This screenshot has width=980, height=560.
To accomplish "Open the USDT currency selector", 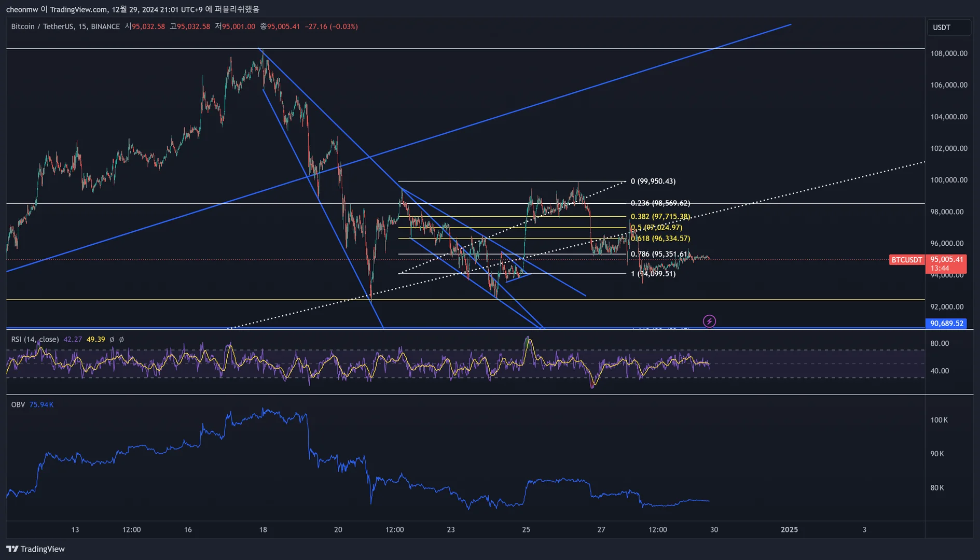I will [949, 27].
